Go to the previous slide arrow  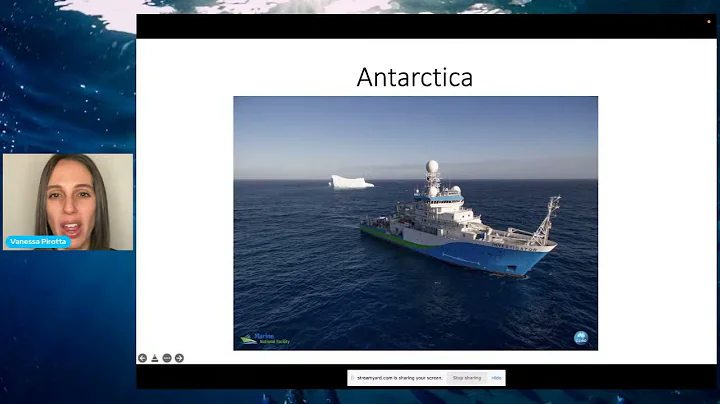[x=142, y=358]
